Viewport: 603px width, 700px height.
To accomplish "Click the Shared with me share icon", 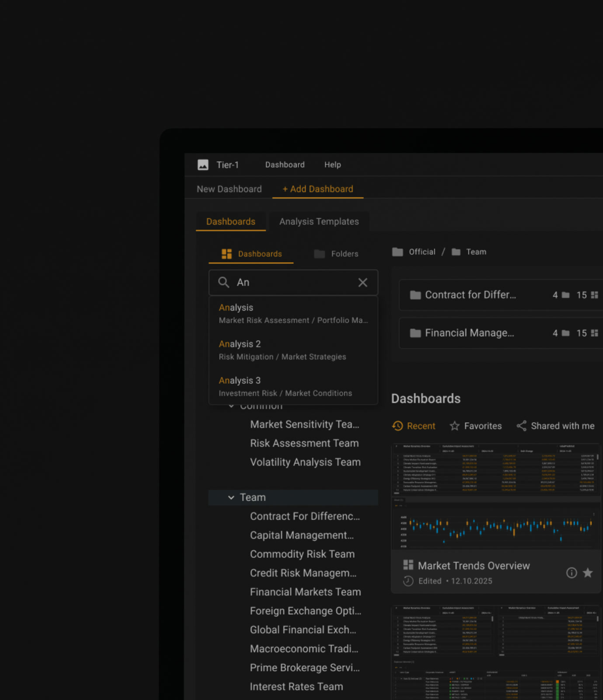I will click(521, 426).
